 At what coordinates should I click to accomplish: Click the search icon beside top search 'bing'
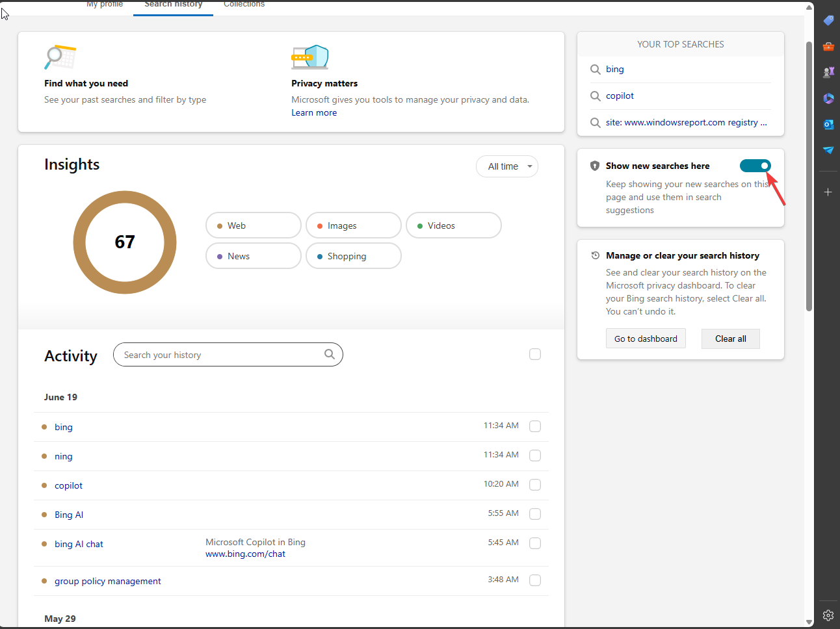595,70
